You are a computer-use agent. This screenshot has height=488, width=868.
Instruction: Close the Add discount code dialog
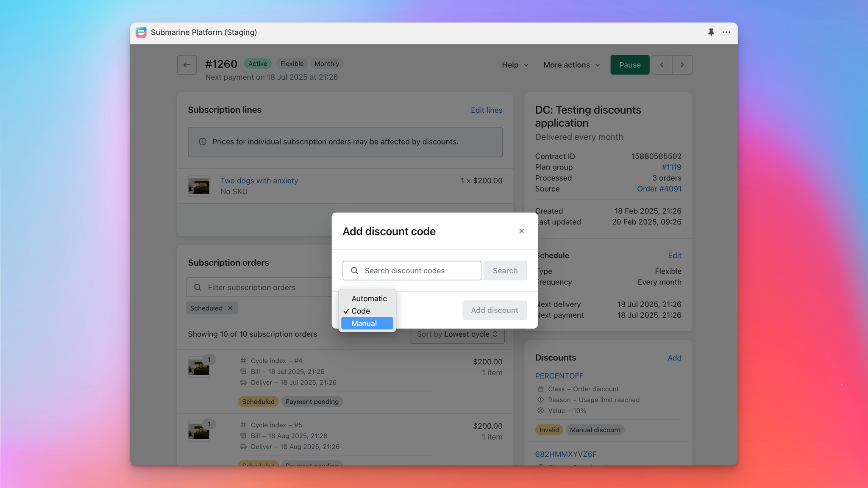(521, 231)
